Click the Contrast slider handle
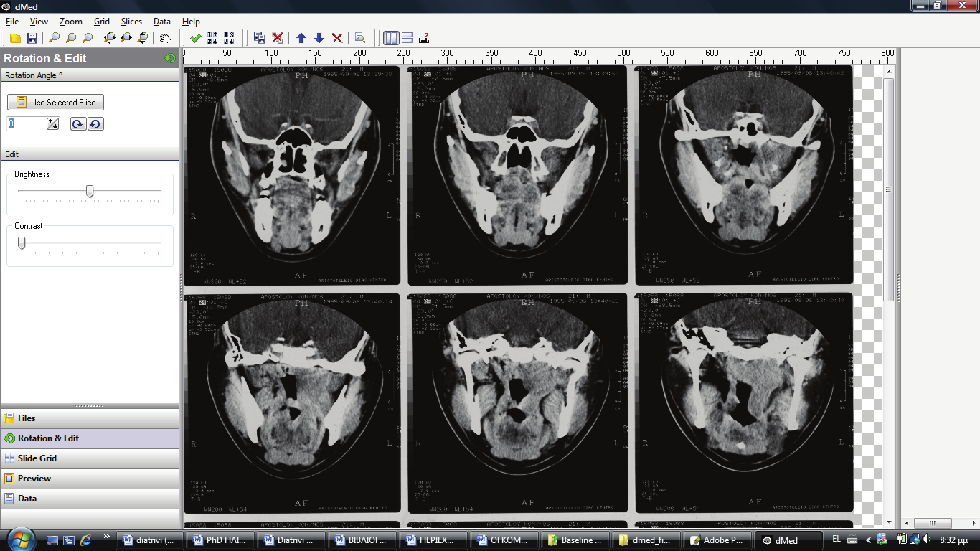The height and width of the screenshot is (551, 980). [x=22, y=243]
